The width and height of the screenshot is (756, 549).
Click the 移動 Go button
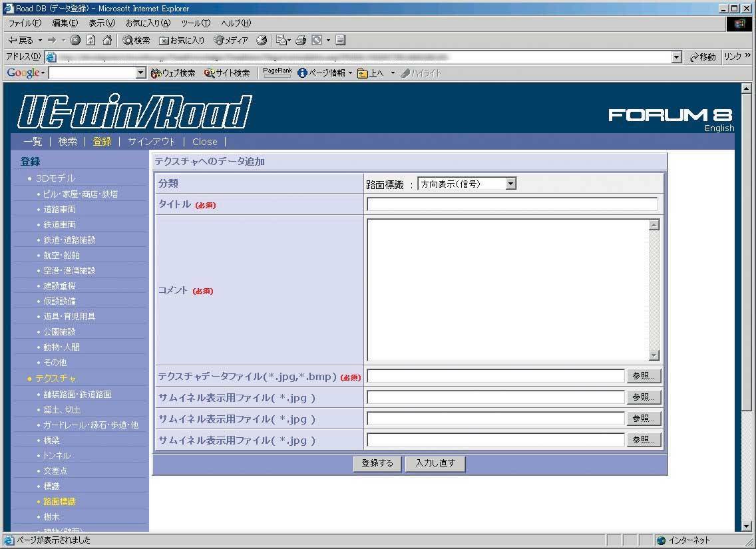coord(703,57)
